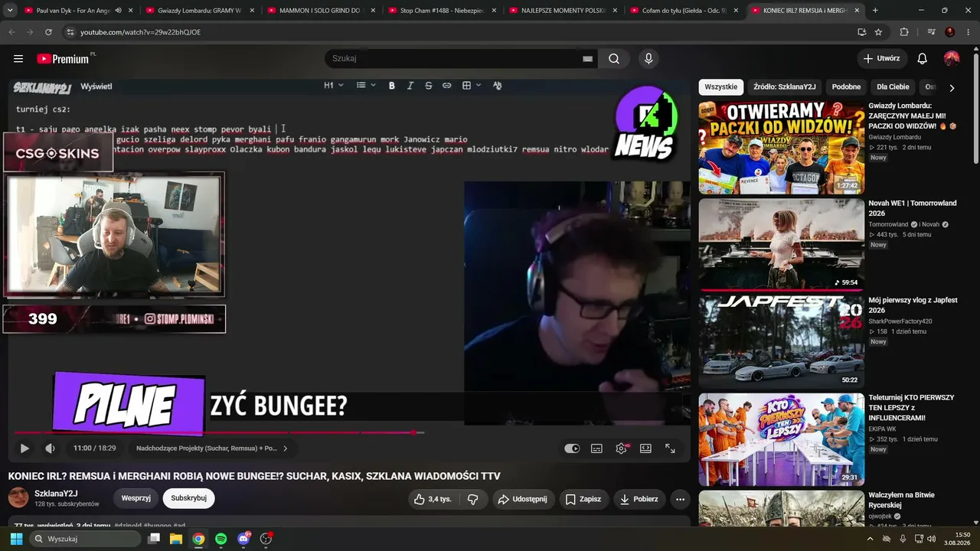This screenshot has width=980, height=551.
Task: Open Teleturniej KTO PIERWSZY video thumbnail
Action: click(782, 439)
